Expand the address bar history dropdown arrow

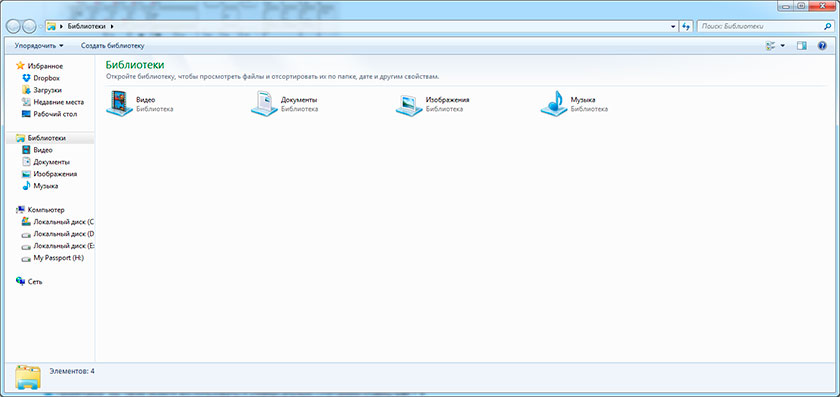pos(673,26)
